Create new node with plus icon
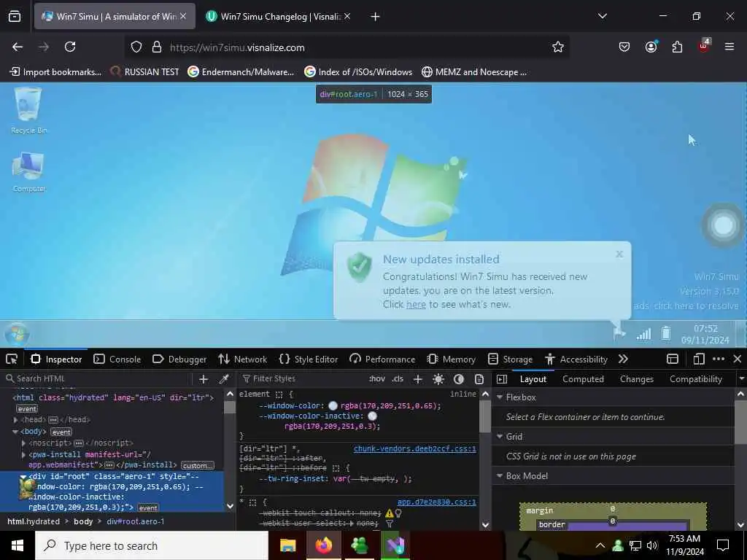The width and height of the screenshot is (747, 560). tap(204, 379)
